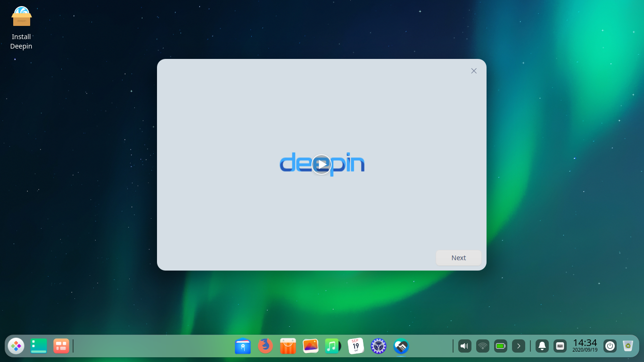Open the Calendar showing September 19
Image resolution: width=644 pixels, height=362 pixels.
pos(355,346)
